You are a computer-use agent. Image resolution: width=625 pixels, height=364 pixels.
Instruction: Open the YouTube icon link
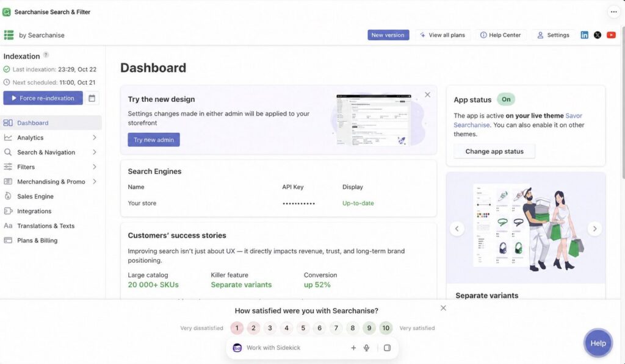click(x=611, y=35)
